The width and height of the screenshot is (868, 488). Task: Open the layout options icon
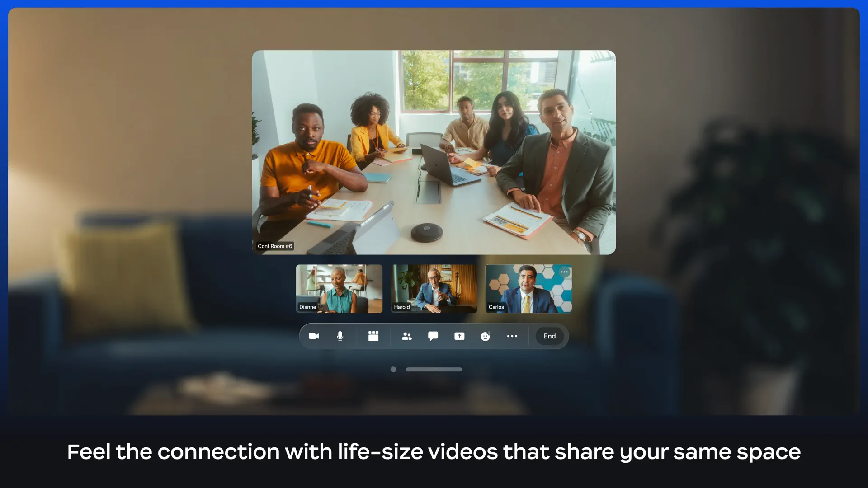coord(373,336)
